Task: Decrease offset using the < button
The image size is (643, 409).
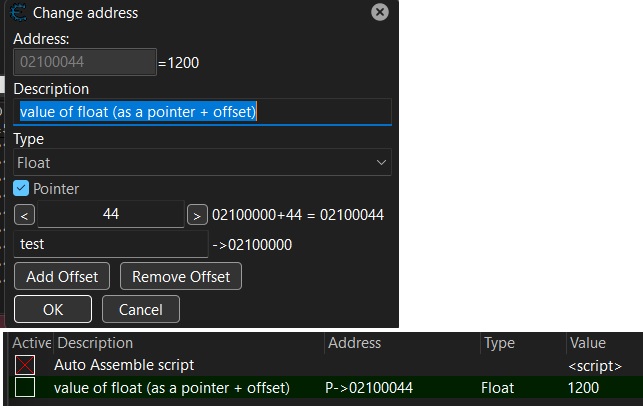Action: pyautogui.click(x=25, y=215)
